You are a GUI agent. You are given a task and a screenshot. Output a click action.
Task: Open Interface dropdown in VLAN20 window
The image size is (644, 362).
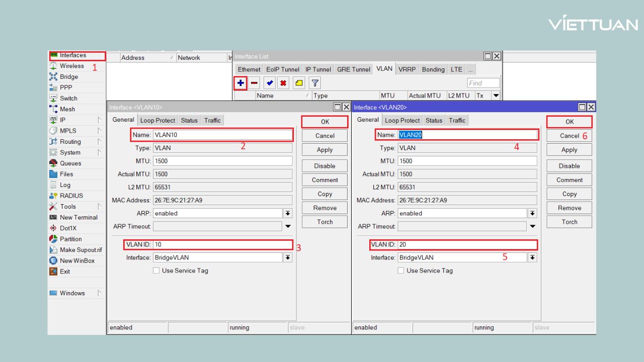[532, 257]
